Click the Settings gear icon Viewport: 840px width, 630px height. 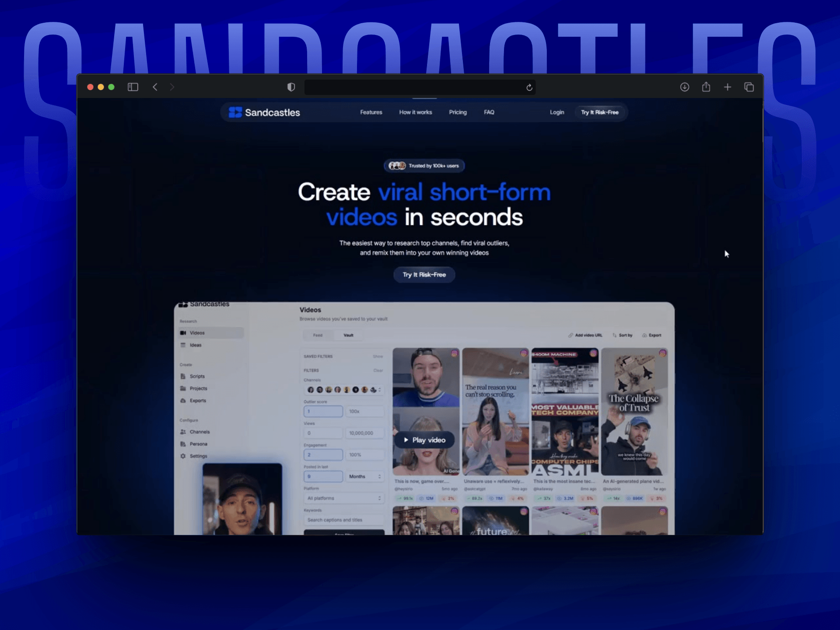click(183, 456)
